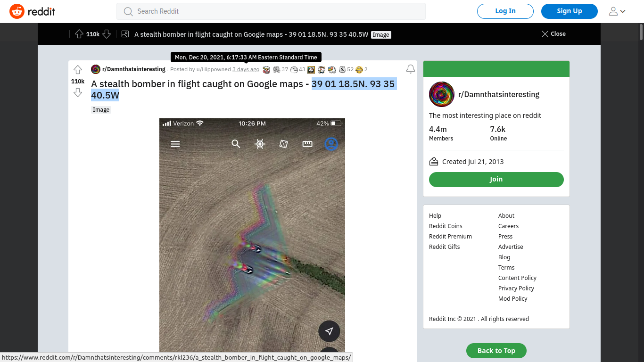The height and width of the screenshot is (362, 644).
Task: Open the Reddit Gifts link
Action: pos(444,247)
